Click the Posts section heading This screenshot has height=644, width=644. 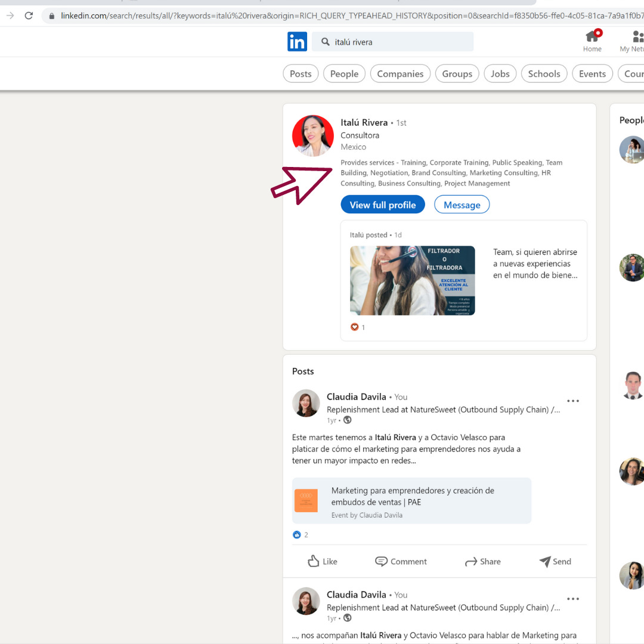click(x=303, y=371)
